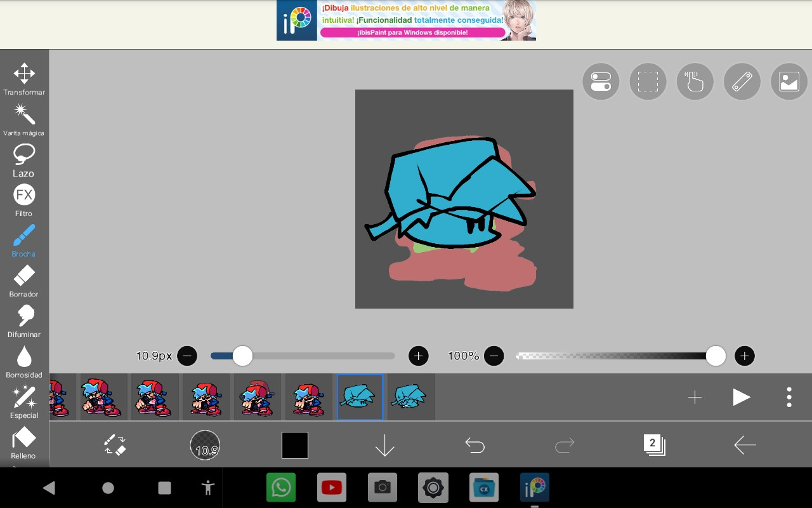Screen dimensions: 812x508
Task: Play the animation
Action: point(741,398)
